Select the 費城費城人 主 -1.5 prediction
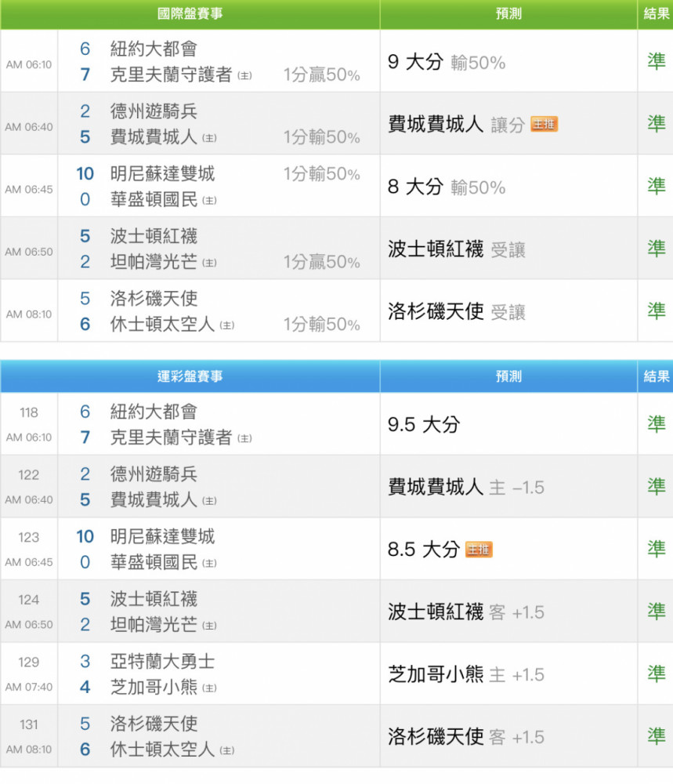 (466, 487)
